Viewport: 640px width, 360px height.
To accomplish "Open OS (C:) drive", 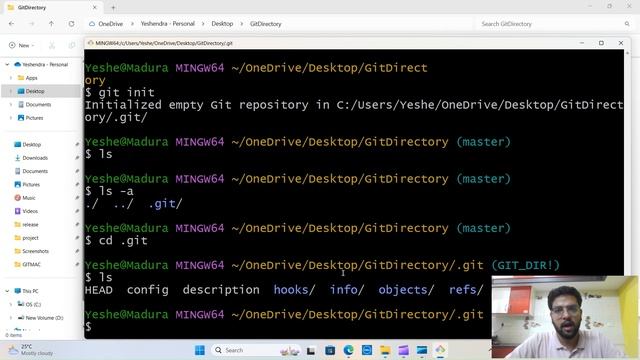I will pos(29,304).
